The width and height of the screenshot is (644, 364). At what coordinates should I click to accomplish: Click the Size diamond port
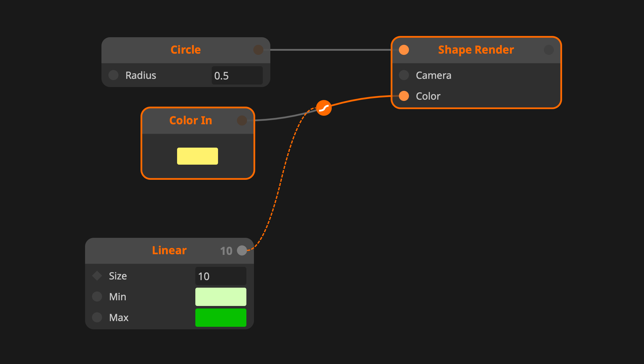point(97,276)
